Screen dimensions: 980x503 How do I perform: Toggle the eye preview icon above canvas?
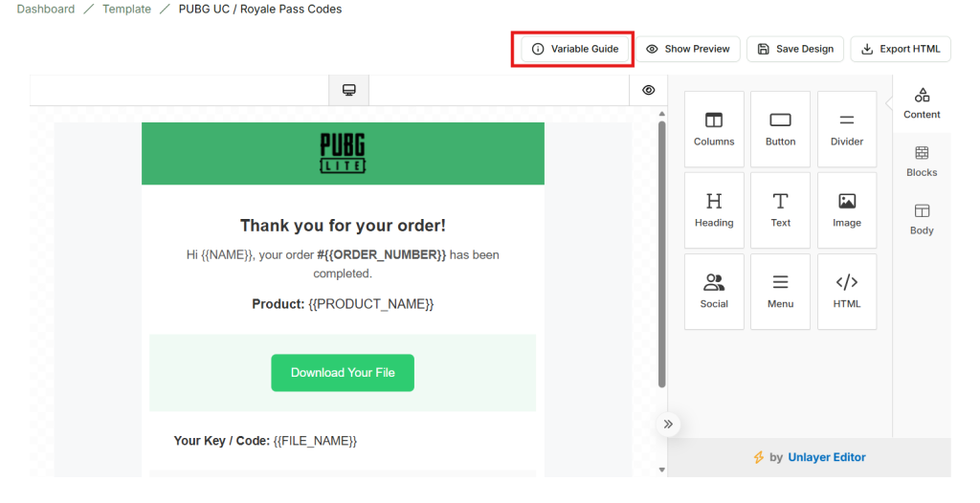click(x=648, y=90)
